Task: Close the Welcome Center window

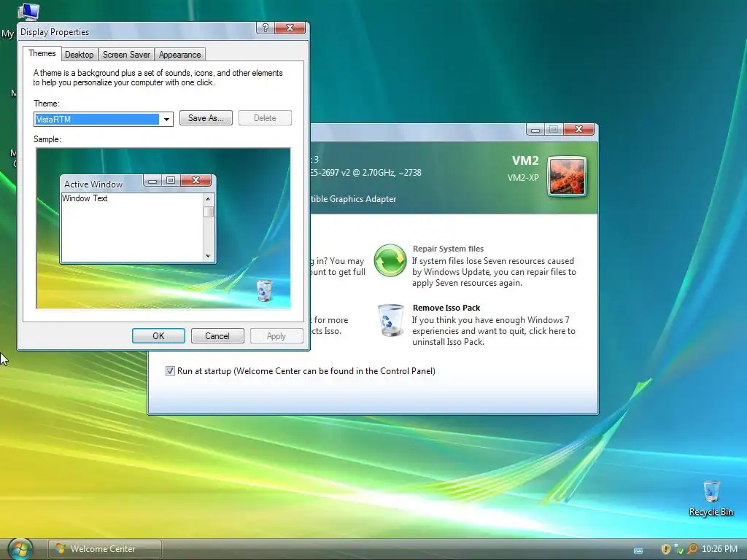Action: (x=578, y=129)
